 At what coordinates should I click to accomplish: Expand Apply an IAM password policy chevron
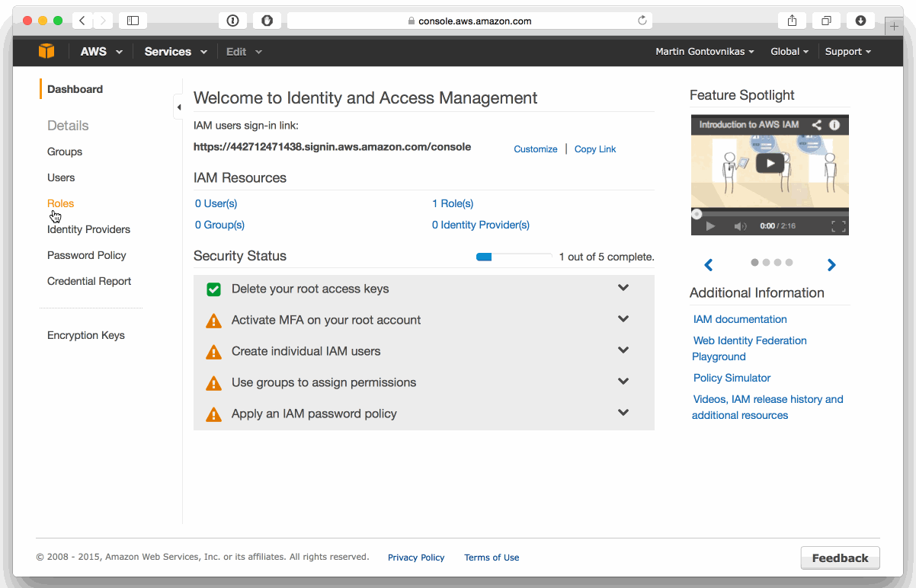623,413
